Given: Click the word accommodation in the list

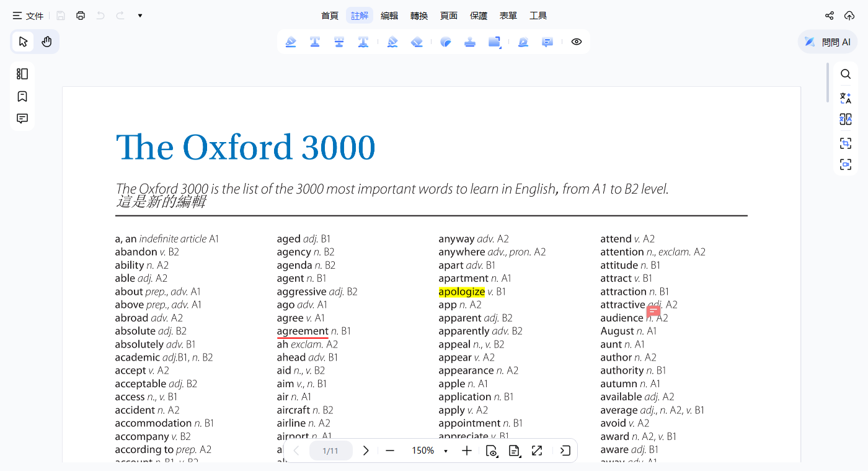Looking at the screenshot, I should pyautogui.click(x=153, y=423).
